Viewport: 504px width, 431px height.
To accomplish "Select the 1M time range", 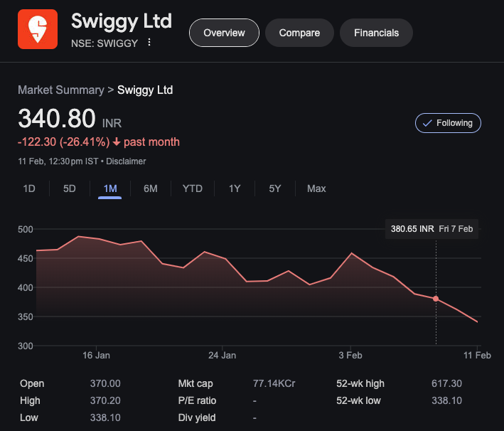I will [109, 188].
